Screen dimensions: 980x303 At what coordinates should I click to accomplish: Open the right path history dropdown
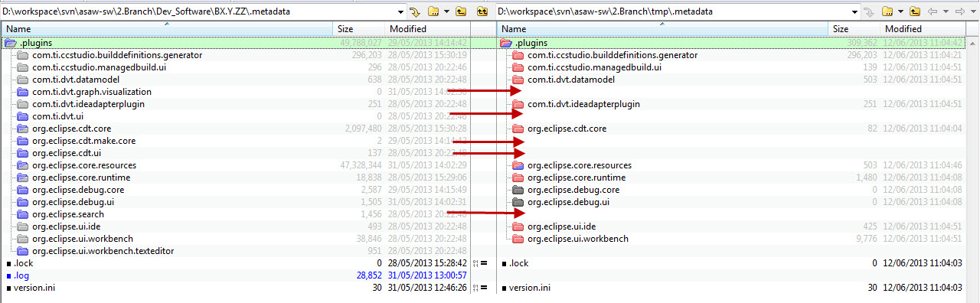point(854,11)
